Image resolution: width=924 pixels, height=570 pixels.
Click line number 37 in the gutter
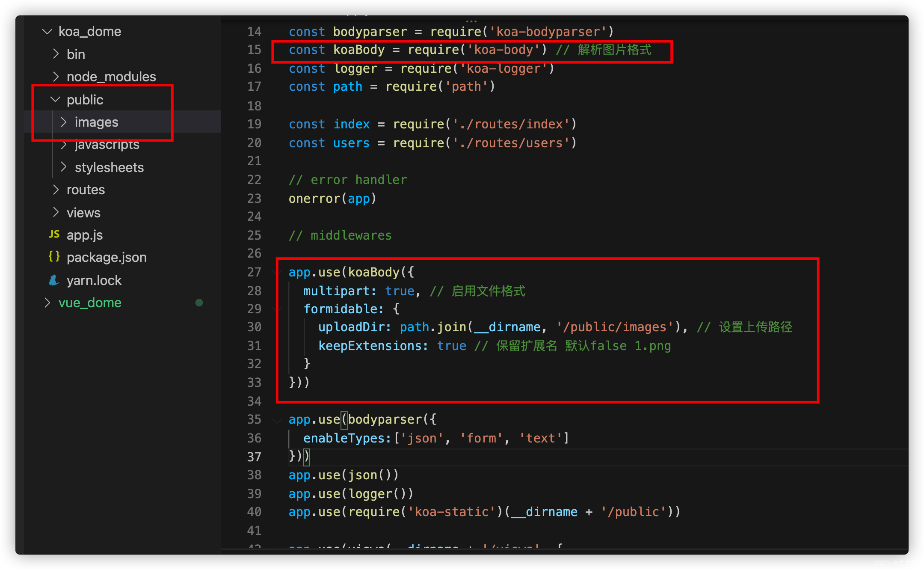click(254, 457)
